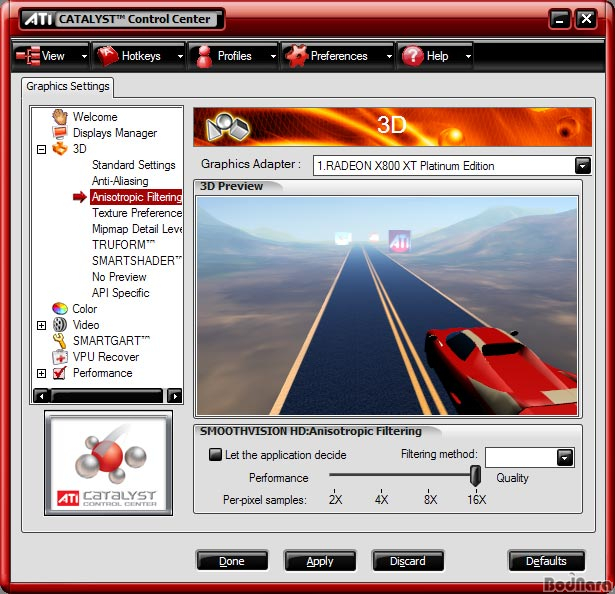The width and height of the screenshot is (615, 594).
Task: Click the Catalyst Control Center logo image
Action: click(108, 463)
